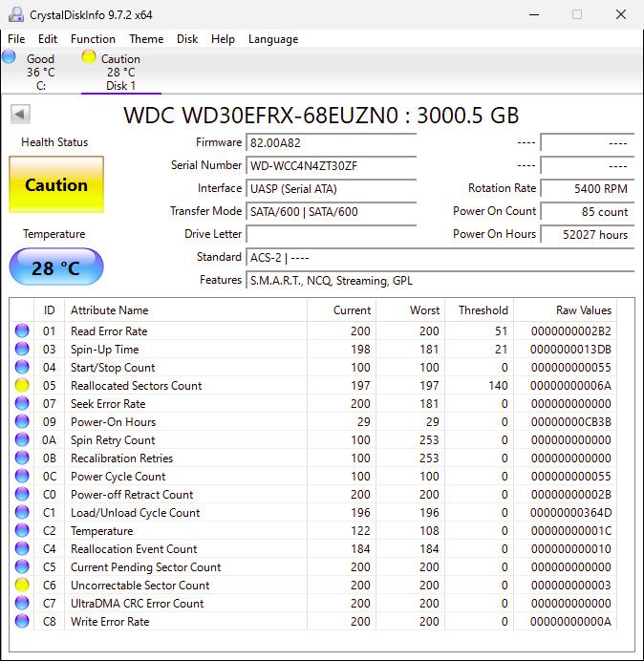Click the Raw Values column header
Image resolution: width=644 pixels, height=661 pixels.
pyautogui.click(x=565, y=310)
